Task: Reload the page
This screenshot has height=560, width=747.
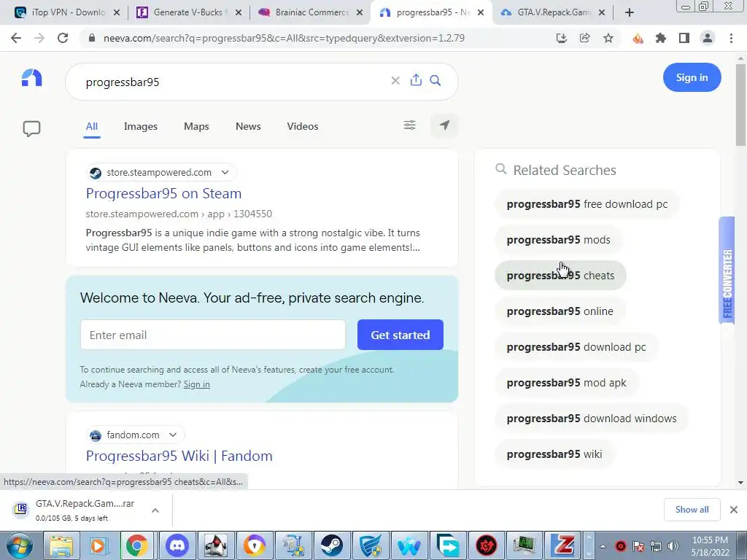Action: [x=63, y=38]
